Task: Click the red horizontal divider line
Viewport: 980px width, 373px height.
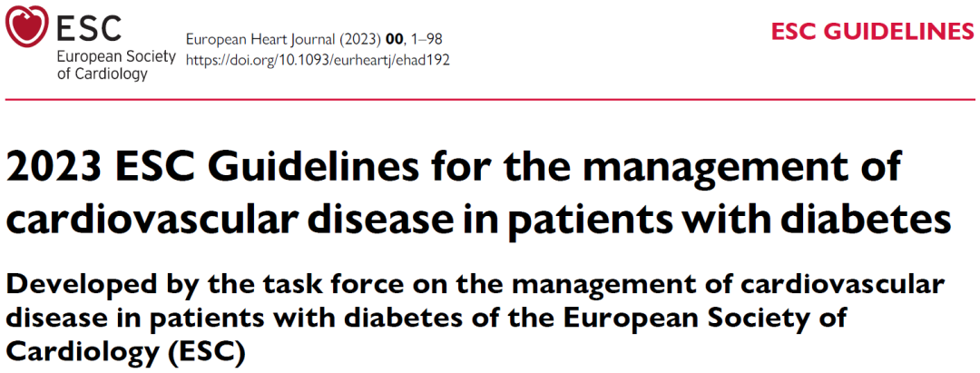Action: (x=490, y=98)
